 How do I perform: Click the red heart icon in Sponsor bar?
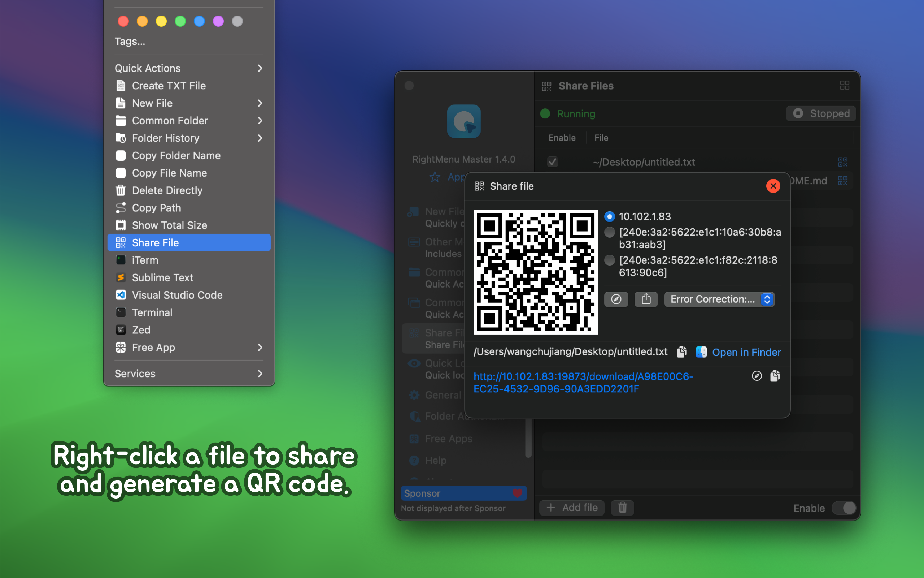pyautogui.click(x=517, y=493)
